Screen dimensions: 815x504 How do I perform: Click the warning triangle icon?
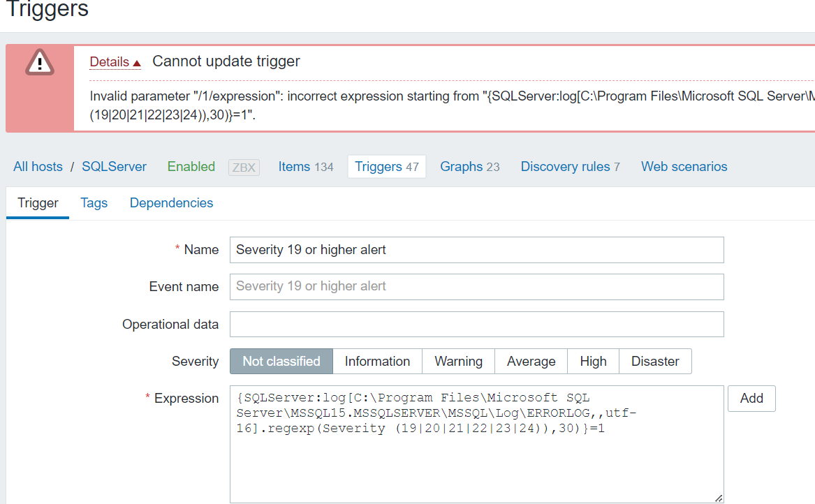pyautogui.click(x=40, y=62)
